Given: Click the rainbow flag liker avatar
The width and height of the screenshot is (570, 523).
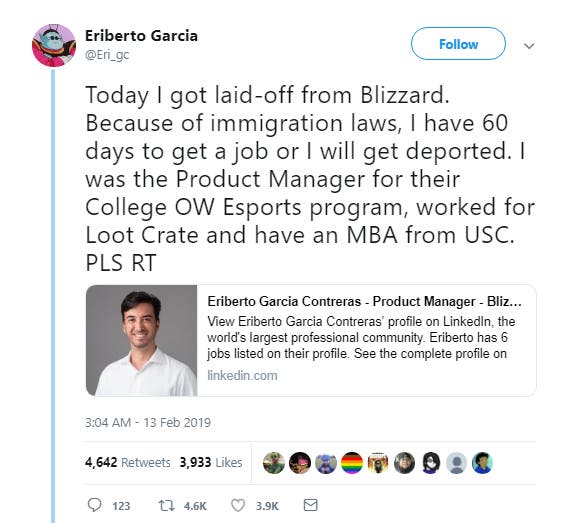Looking at the screenshot, I should pos(352,463).
